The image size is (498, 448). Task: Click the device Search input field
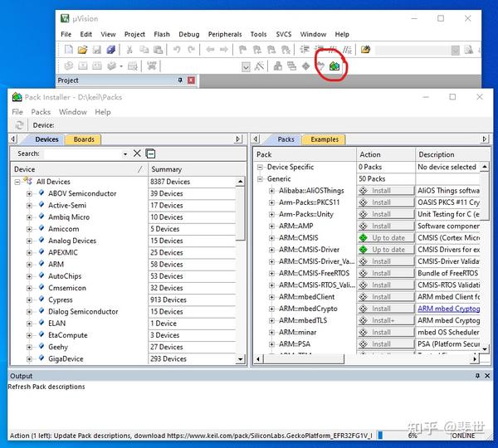tap(83, 154)
